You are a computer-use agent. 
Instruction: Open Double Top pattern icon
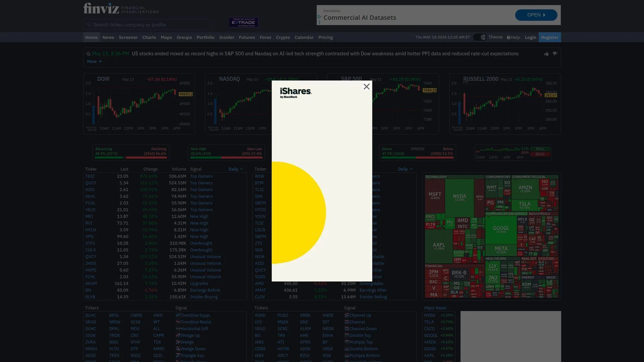346,336
